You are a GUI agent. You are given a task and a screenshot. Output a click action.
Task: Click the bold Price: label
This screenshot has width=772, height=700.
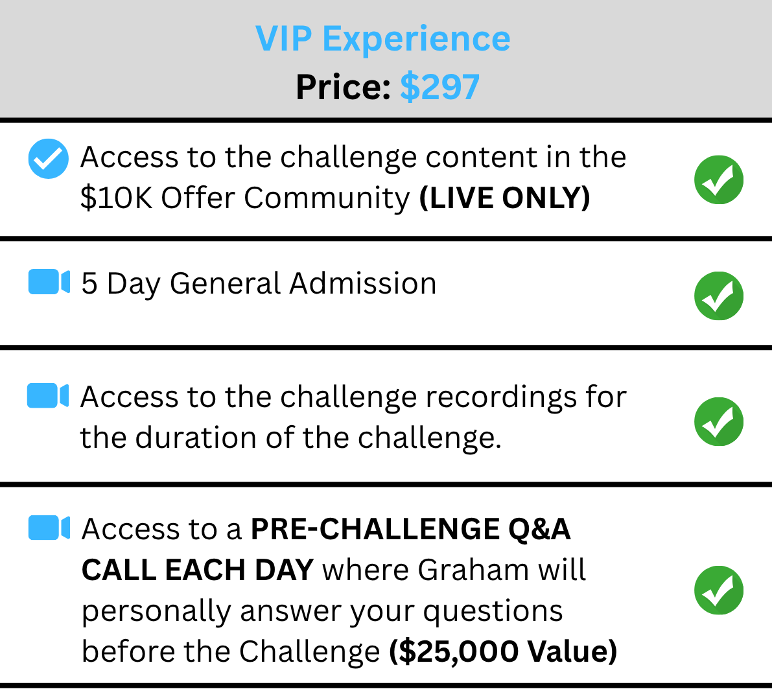343,87
